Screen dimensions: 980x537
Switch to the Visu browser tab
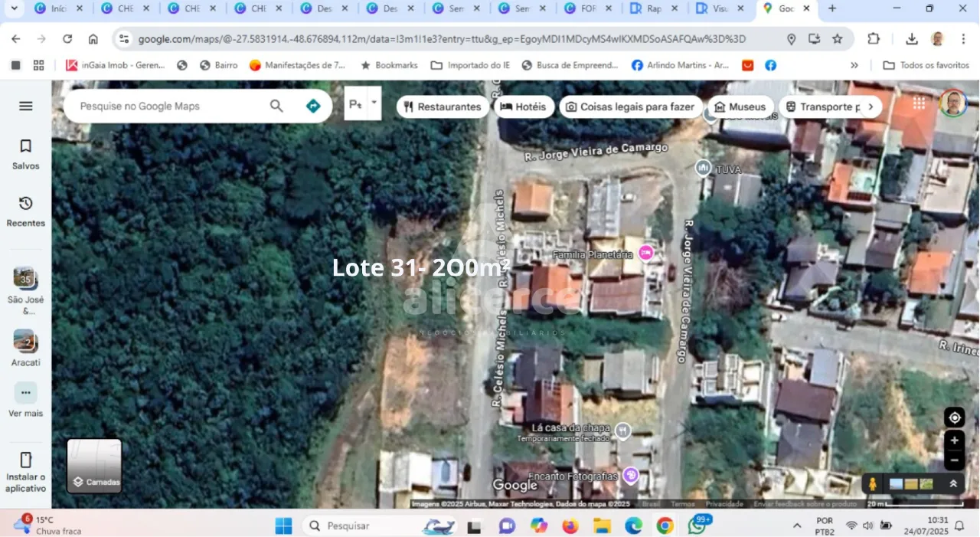(720, 8)
